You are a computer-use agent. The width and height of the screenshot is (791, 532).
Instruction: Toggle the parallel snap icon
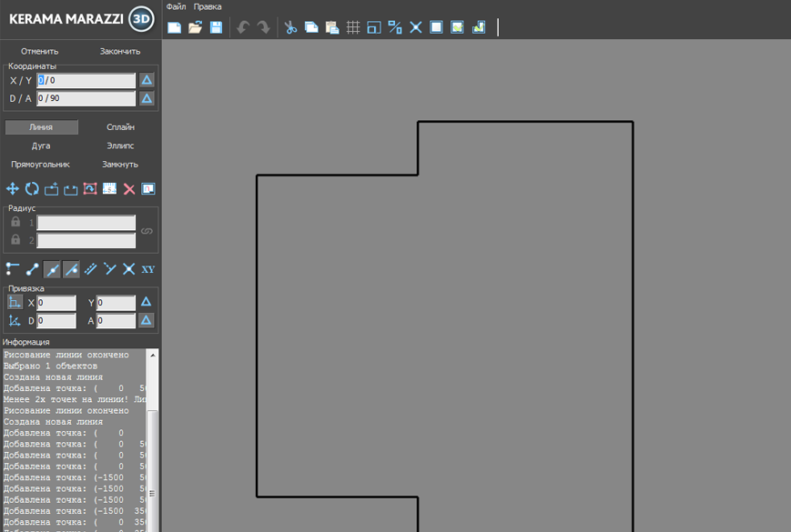pos(90,269)
